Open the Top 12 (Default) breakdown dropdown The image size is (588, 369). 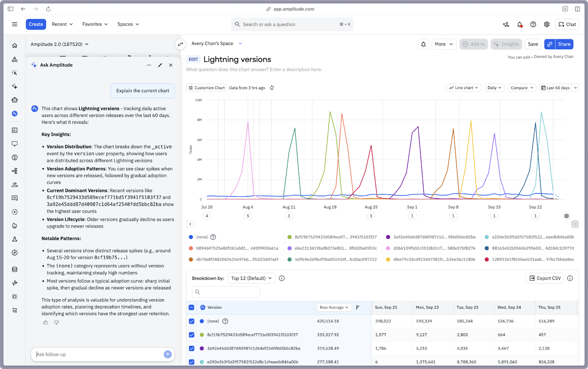tap(251, 278)
